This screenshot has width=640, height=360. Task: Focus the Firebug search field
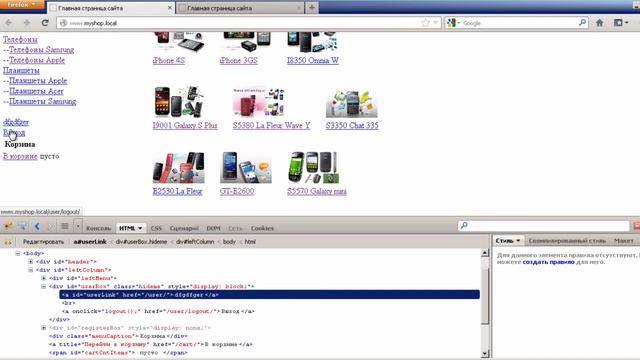(x=544, y=226)
